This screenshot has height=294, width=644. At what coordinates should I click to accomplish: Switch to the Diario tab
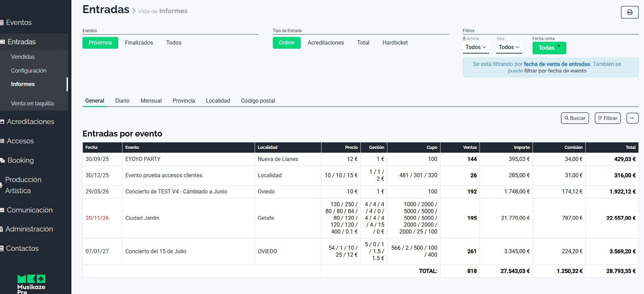pos(122,101)
